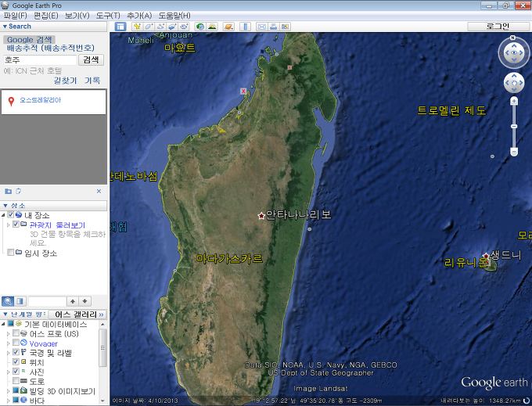The image size is (532, 406).
Task: Click the N north indicator on compass
Action: tap(513, 38)
